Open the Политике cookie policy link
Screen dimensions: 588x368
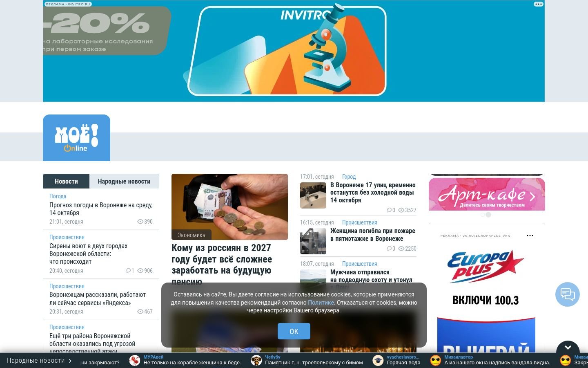[321, 303]
